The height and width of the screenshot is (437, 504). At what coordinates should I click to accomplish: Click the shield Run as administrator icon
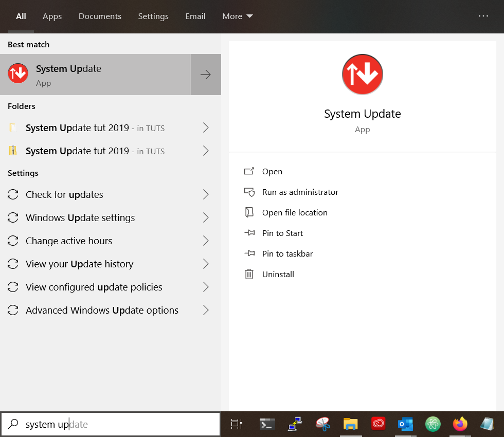coord(249,192)
